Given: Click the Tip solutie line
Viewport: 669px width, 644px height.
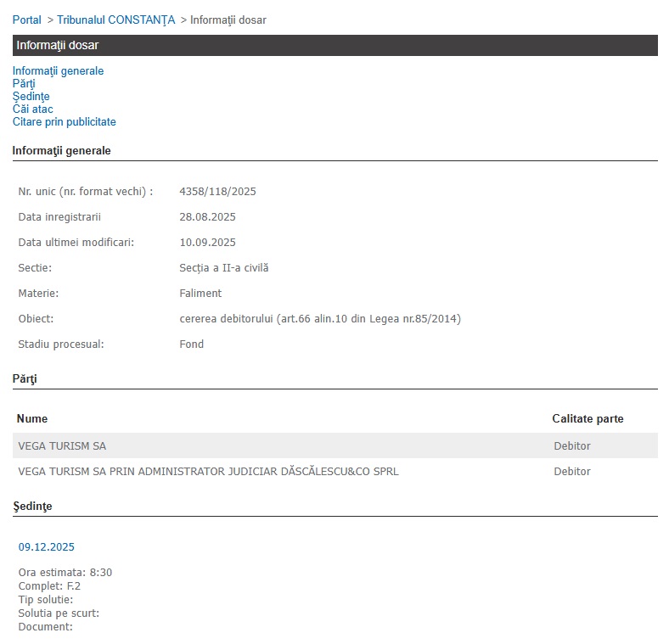Looking at the screenshot, I should [46, 600].
